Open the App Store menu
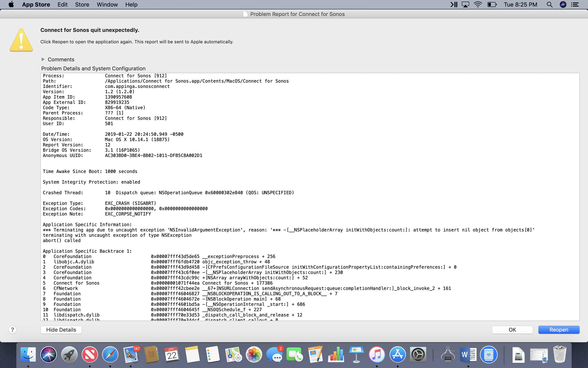 click(x=36, y=4)
